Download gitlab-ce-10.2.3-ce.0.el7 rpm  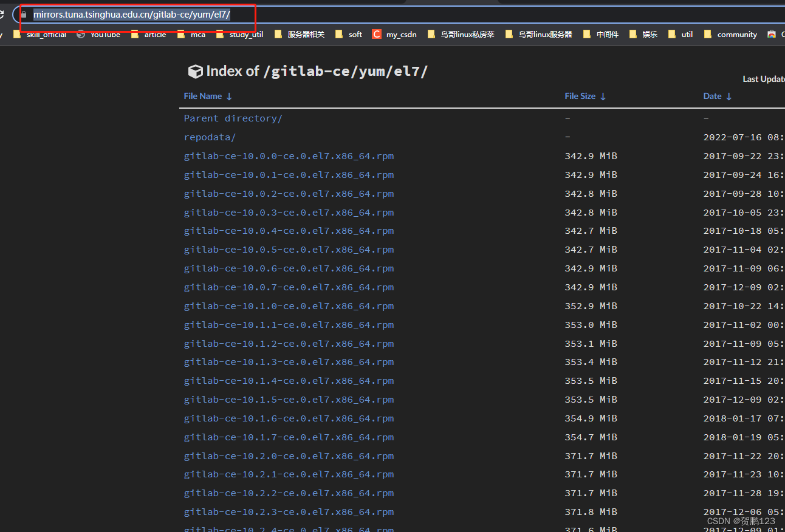pos(289,512)
